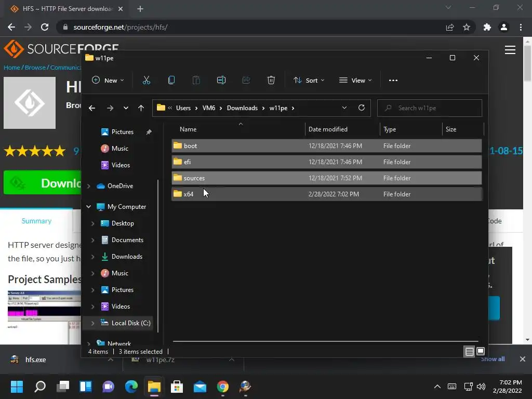Screen dimensions: 532x399
Task: Open Mail app from taskbar
Action: [200, 387]
